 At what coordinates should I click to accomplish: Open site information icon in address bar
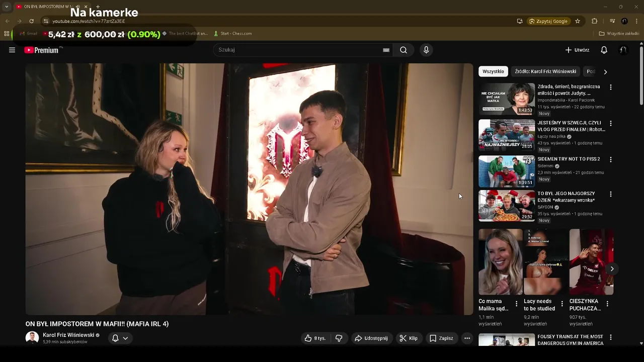pyautogui.click(x=46, y=21)
